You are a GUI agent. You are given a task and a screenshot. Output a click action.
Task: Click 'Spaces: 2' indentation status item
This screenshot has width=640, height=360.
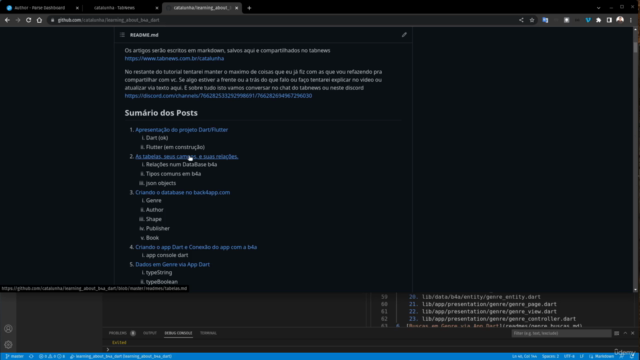point(550,356)
